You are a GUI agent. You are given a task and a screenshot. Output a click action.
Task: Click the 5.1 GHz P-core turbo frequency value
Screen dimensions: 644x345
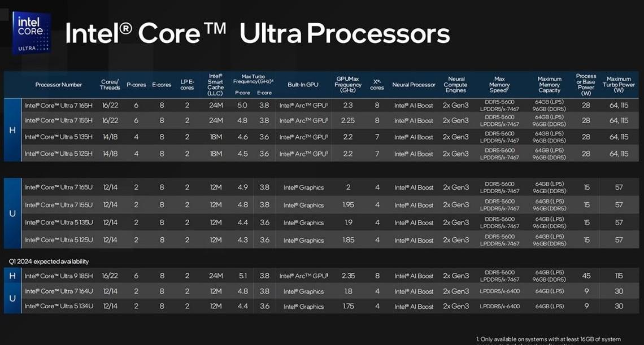242,276
